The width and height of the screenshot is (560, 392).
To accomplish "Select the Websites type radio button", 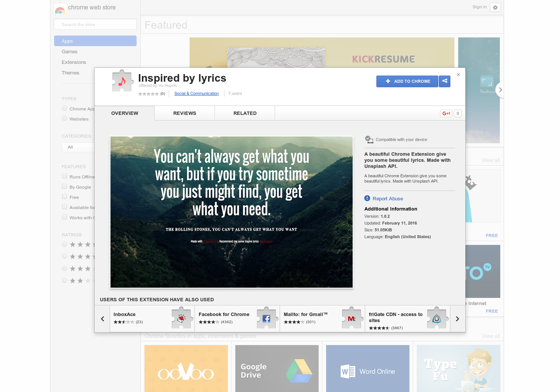I will [64, 118].
